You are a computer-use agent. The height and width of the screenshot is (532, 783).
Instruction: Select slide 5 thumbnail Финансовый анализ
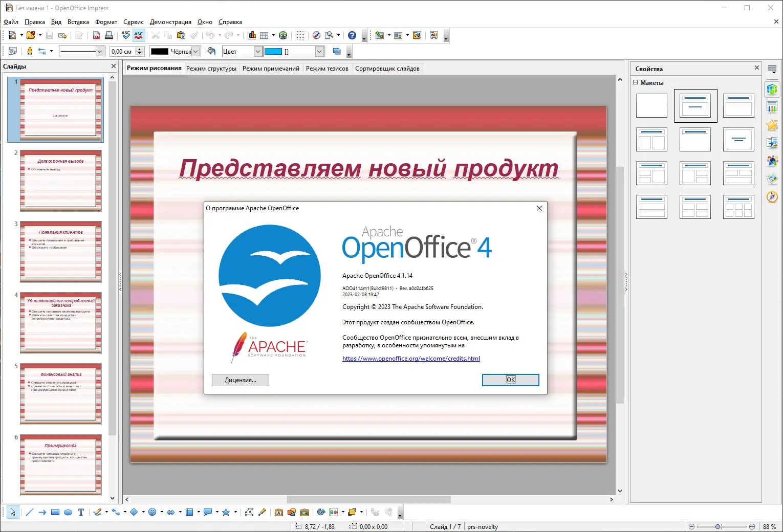coord(61,394)
